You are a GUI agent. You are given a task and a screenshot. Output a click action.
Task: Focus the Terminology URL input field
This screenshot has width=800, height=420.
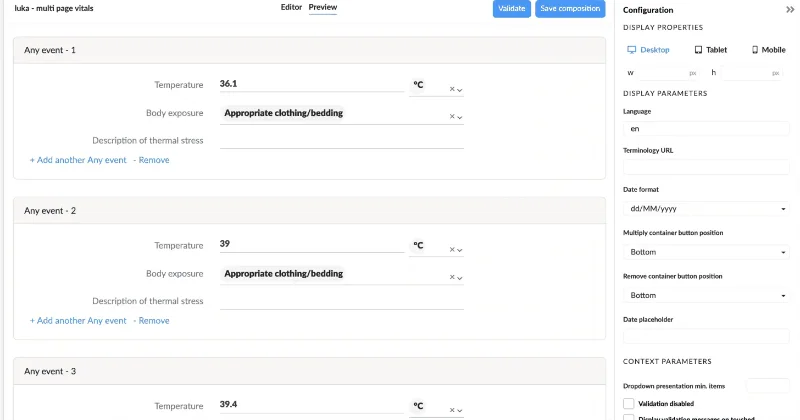[705, 167]
